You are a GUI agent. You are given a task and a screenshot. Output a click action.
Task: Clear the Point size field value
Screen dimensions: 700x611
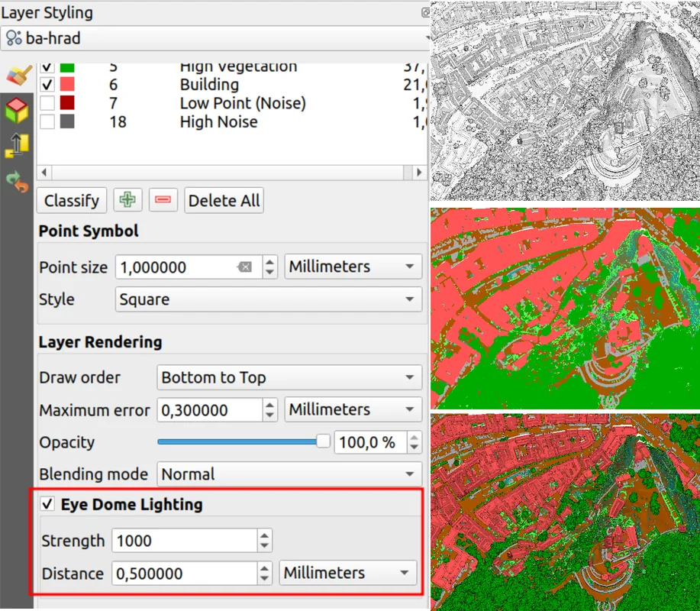pos(244,267)
